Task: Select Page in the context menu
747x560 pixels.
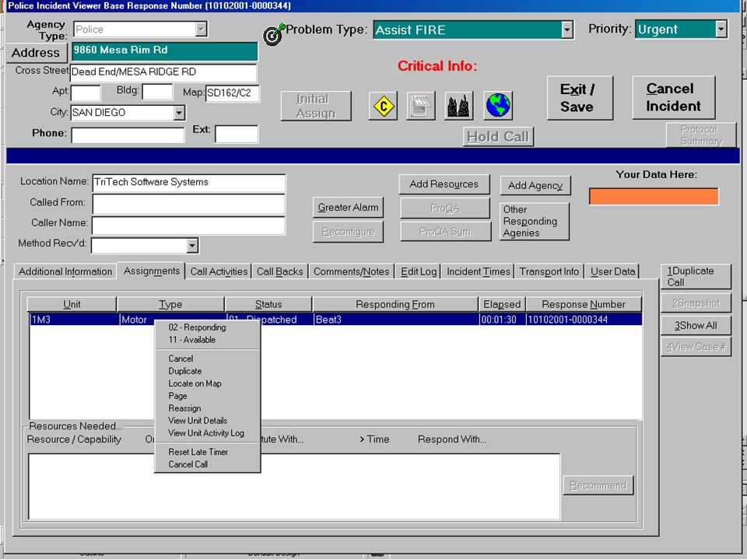Action: coord(208,396)
